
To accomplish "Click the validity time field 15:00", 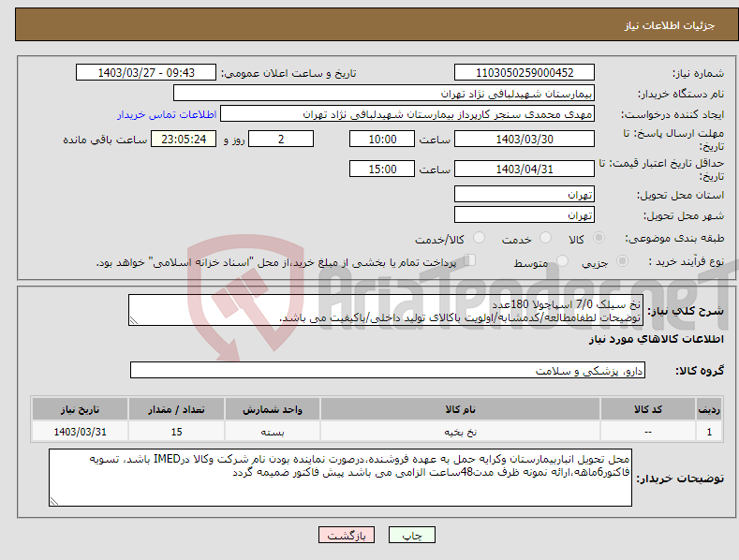I will click(382, 169).
